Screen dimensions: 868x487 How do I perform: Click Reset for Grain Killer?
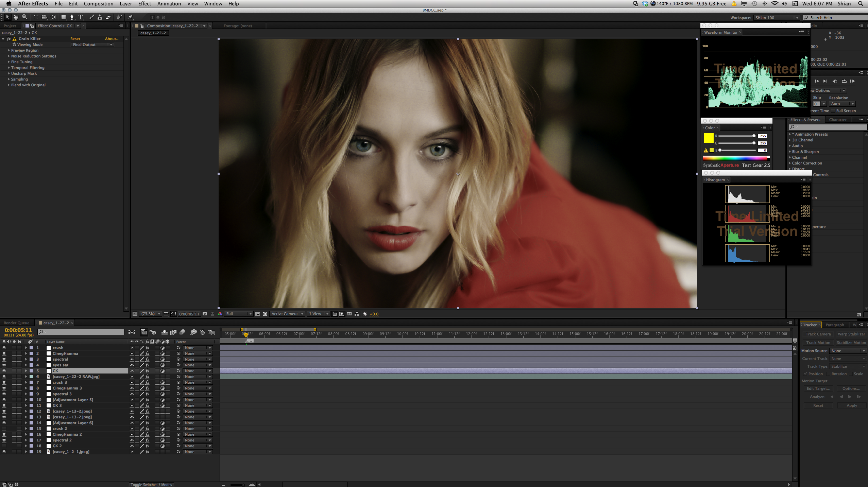coord(75,39)
